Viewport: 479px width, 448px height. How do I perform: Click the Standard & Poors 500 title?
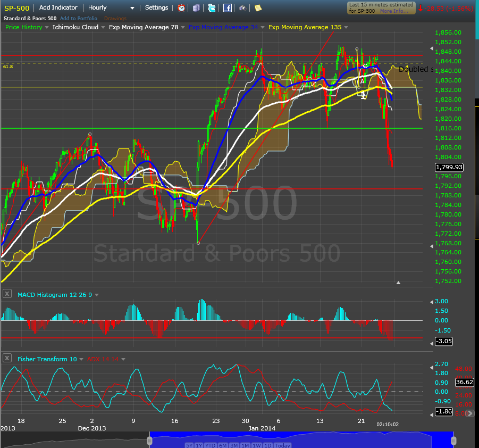(30, 18)
